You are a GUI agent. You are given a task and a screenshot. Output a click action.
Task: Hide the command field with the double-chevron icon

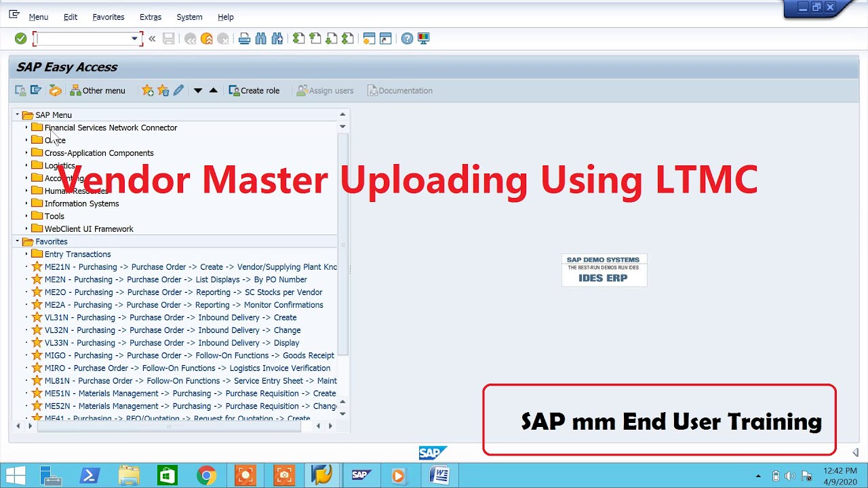point(152,39)
